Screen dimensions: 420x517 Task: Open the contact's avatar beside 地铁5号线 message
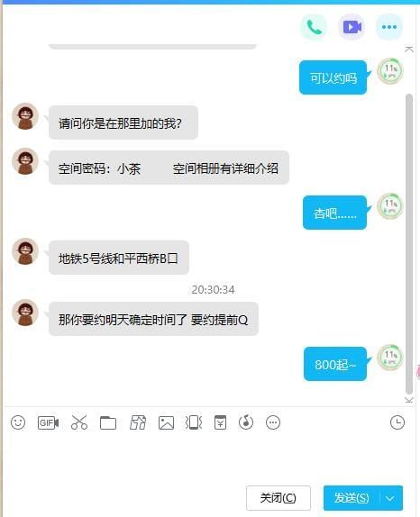(25, 251)
